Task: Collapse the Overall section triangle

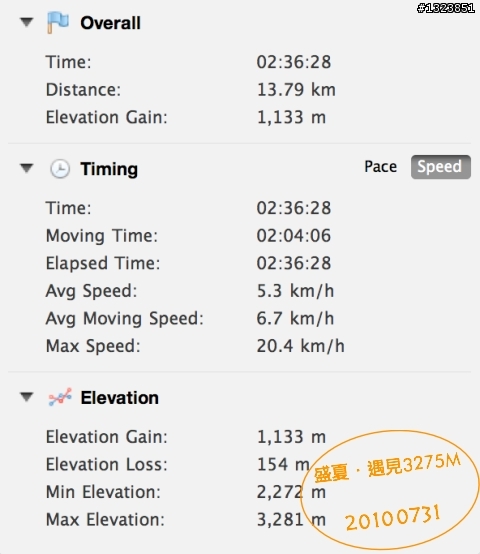Action: [26, 22]
